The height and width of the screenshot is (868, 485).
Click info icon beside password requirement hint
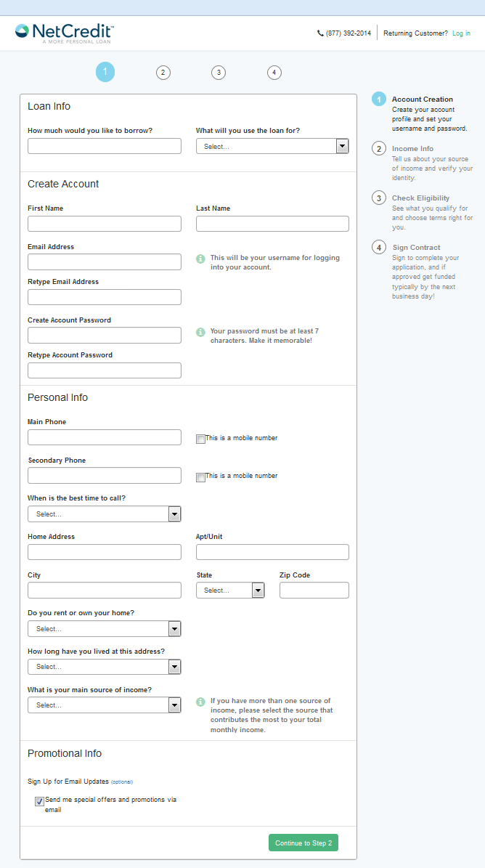200,332
